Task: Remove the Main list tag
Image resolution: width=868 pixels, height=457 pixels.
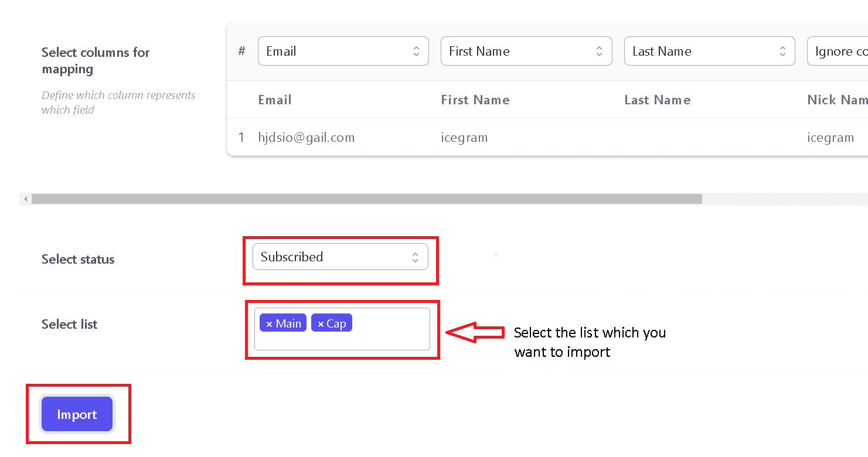Action: pyautogui.click(x=269, y=324)
